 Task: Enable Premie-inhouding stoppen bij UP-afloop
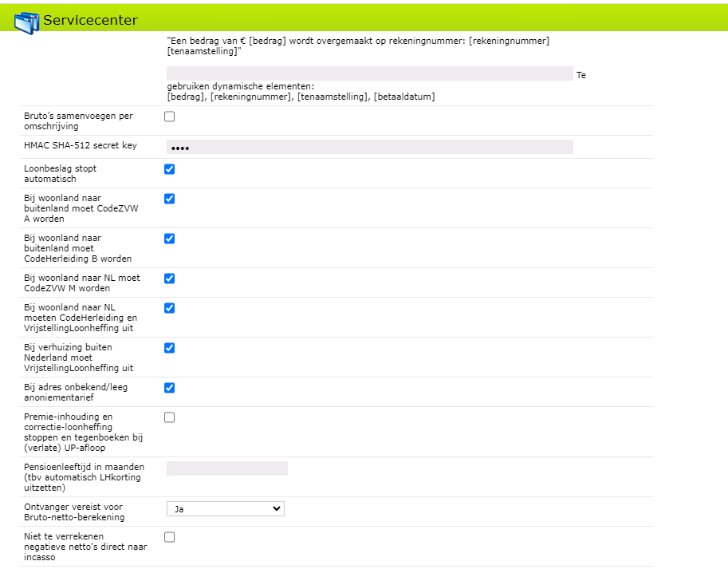pos(169,417)
